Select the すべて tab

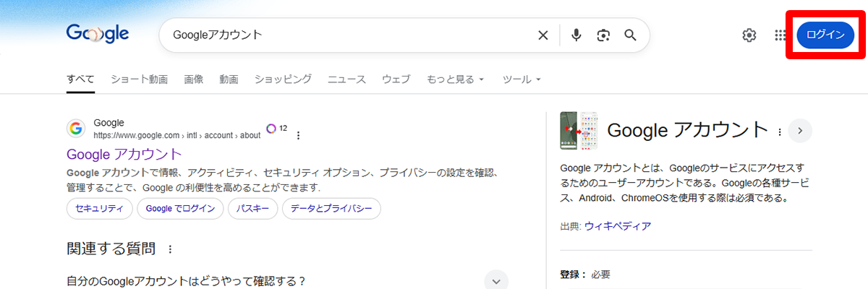[80, 79]
